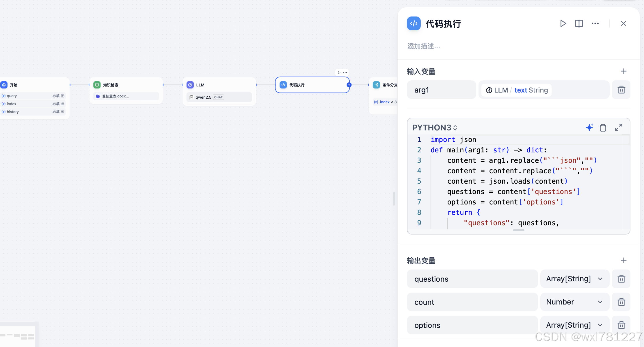The image size is (644, 347).
Task: Open the more options ellipsis in panel header
Action: (x=595, y=23)
